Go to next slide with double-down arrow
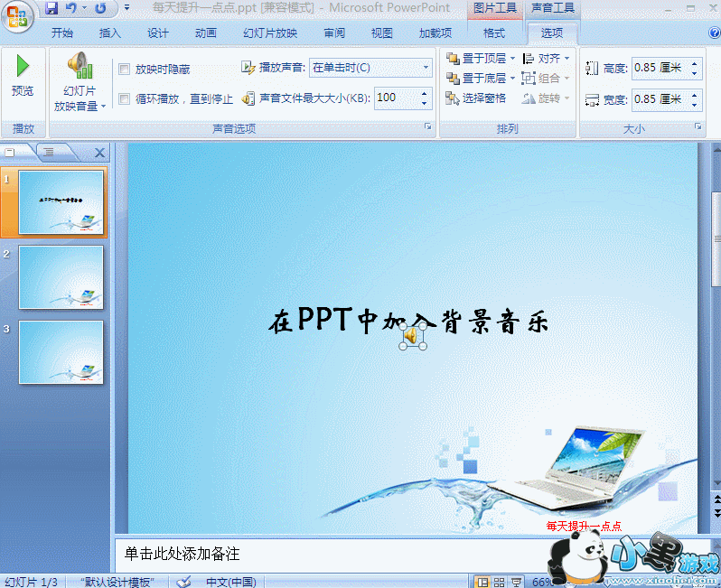Image resolution: width=721 pixels, height=588 pixels. [716, 512]
